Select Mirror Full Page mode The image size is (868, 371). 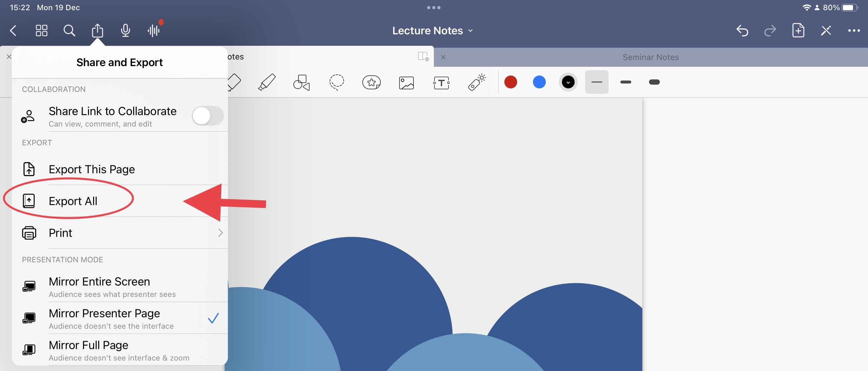[88, 345]
